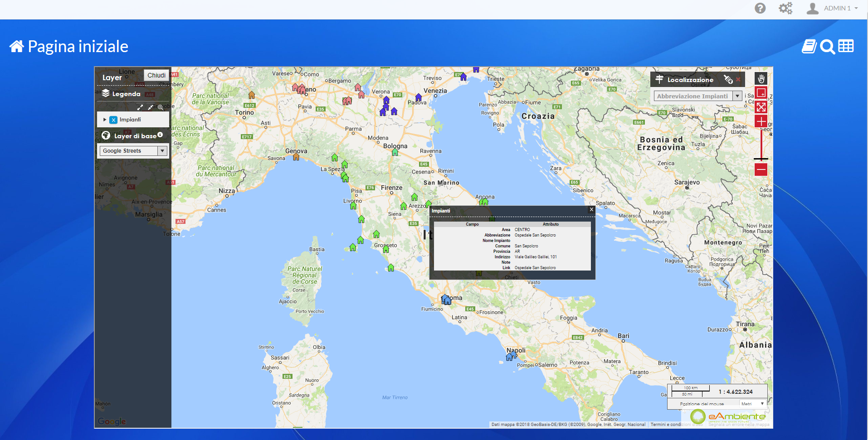Click the eAmbiente logo
The height and width of the screenshot is (440, 868).
point(728,416)
